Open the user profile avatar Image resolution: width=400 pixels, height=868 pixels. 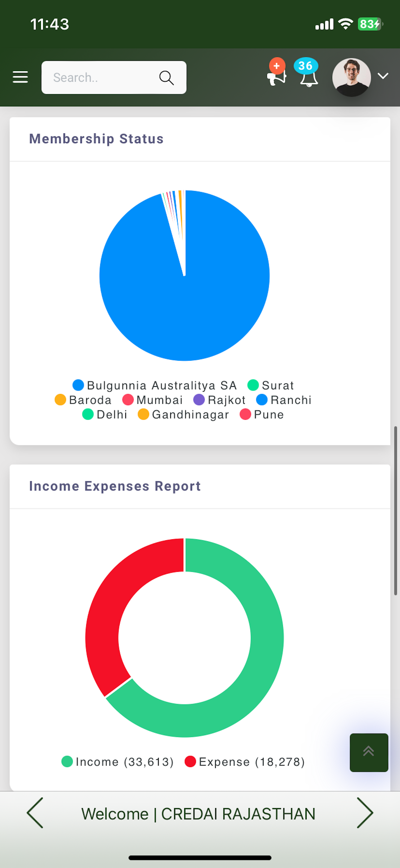(352, 77)
